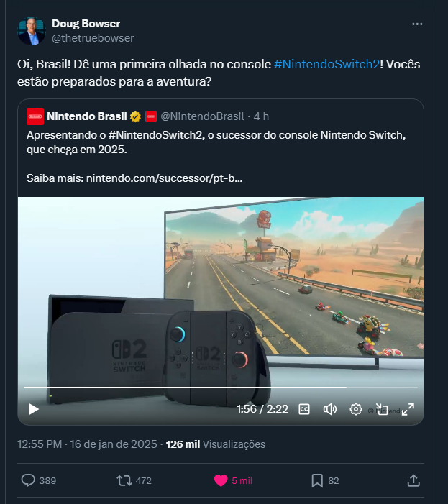Toggle picture-in-picture mini player
448x504 pixels.
click(382, 409)
